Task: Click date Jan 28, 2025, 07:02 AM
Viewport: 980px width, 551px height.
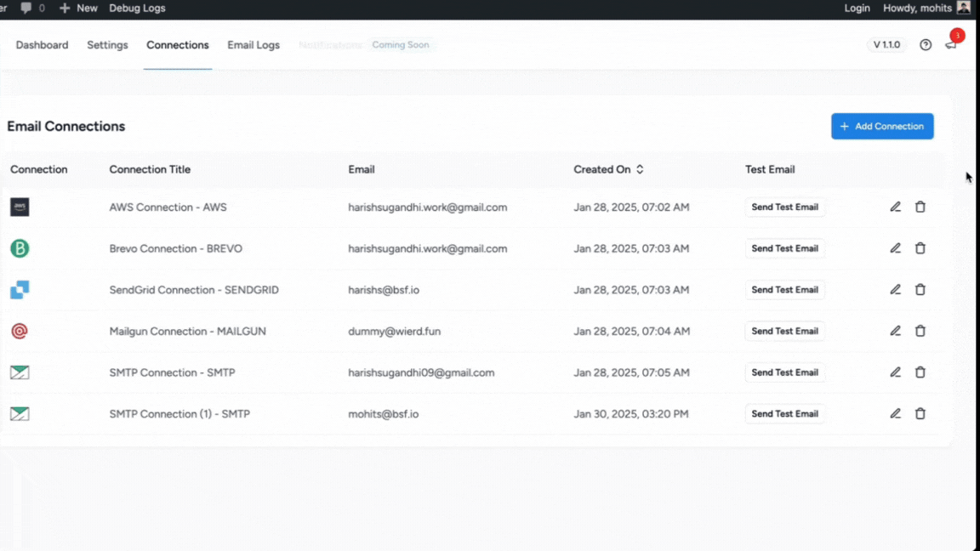Action: click(631, 207)
